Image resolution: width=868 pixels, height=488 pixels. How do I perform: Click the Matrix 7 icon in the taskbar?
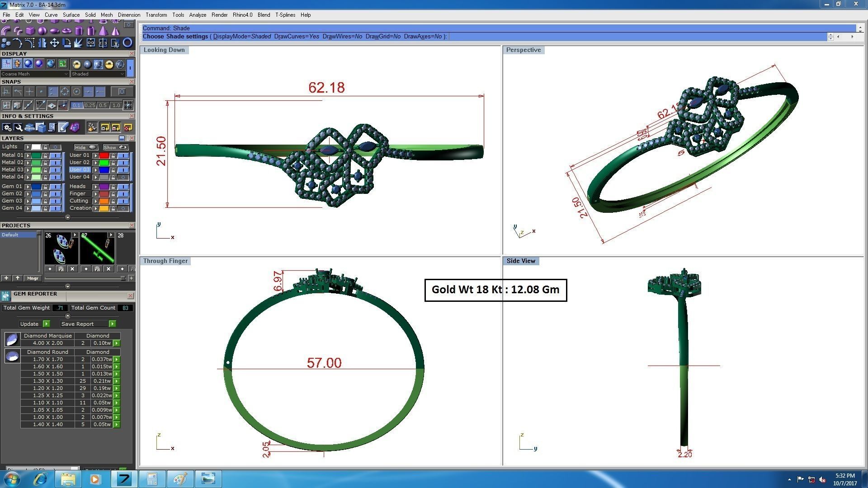coord(124,479)
